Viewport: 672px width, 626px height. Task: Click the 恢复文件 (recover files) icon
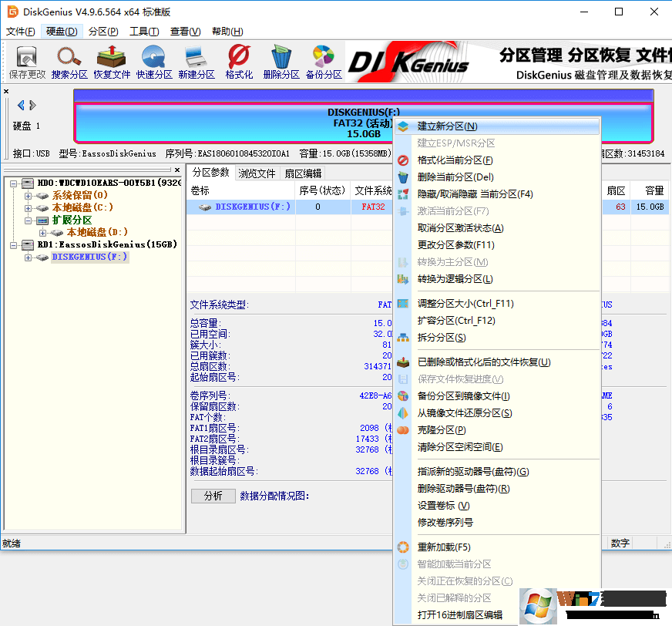pyautogui.click(x=112, y=62)
